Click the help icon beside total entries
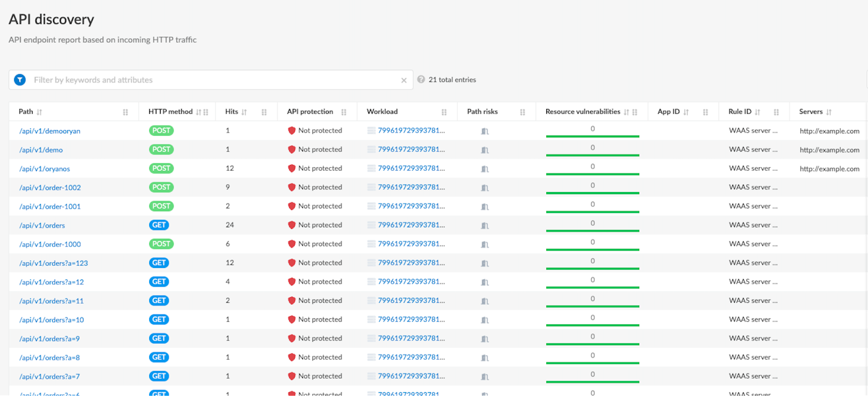This screenshot has width=868, height=396. 421,79
